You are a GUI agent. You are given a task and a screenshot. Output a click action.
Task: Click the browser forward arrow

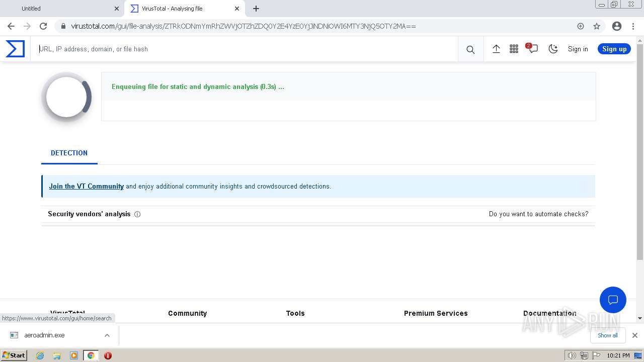[x=27, y=26]
